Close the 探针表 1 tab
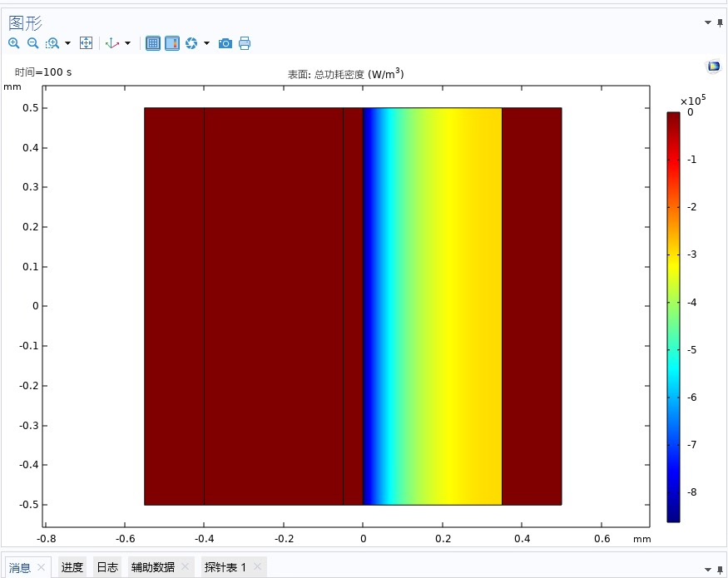Screen dimensions: 728x578 [258, 567]
